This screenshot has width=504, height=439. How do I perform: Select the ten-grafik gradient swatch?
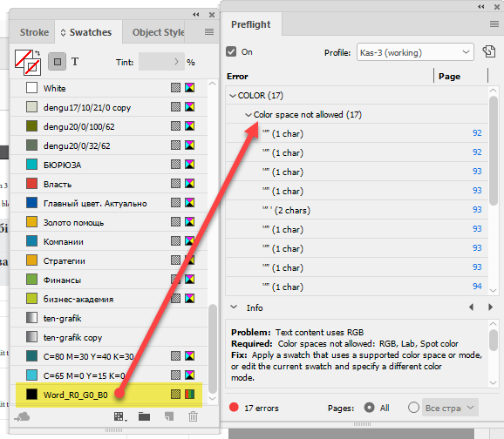(x=109, y=318)
